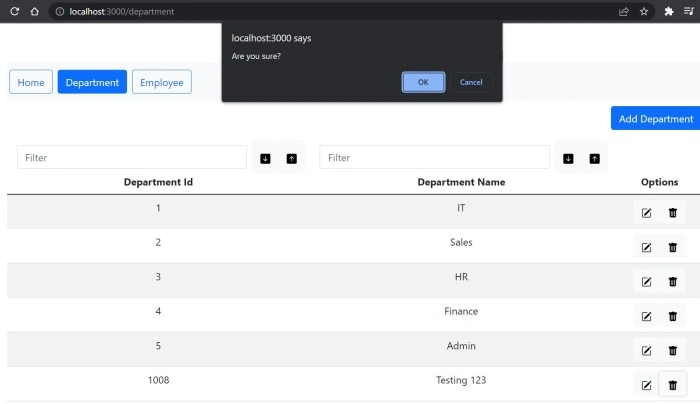The height and width of the screenshot is (404, 700).
Task: Sort Department Name descending with down arrow
Action: click(568, 158)
